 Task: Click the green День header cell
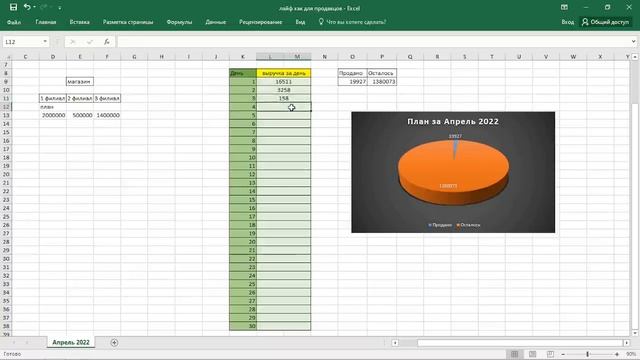(x=243, y=73)
